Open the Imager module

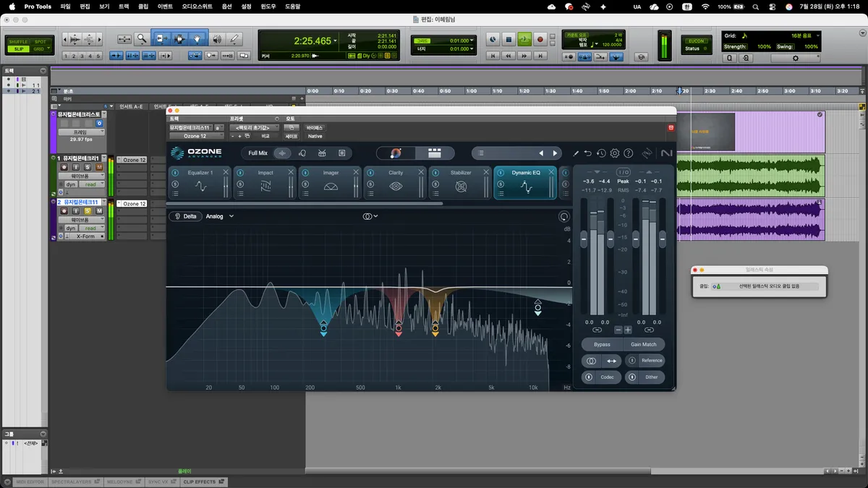point(331,182)
